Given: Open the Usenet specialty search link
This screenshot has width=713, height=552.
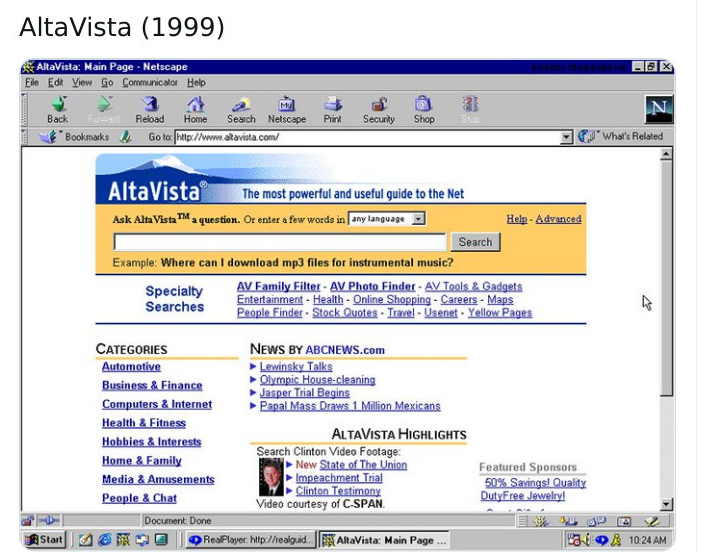Looking at the screenshot, I should [441, 312].
